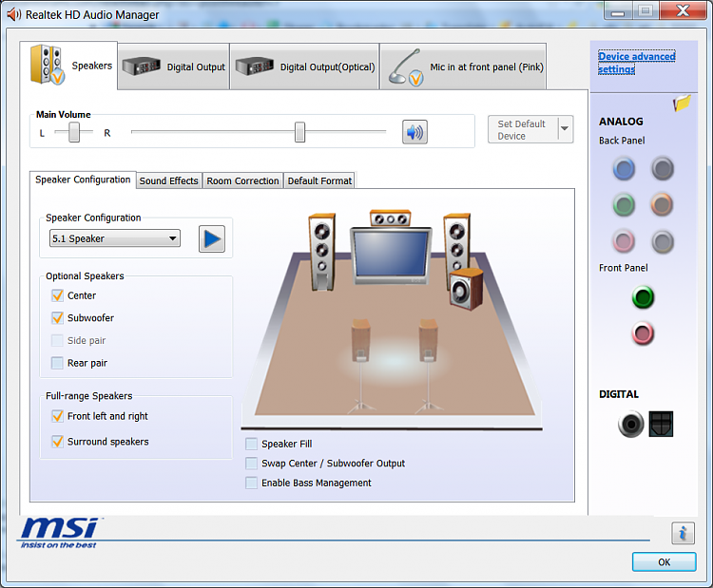Click the blue back panel audio jack
This screenshot has width=713, height=588.
(624, 168)
